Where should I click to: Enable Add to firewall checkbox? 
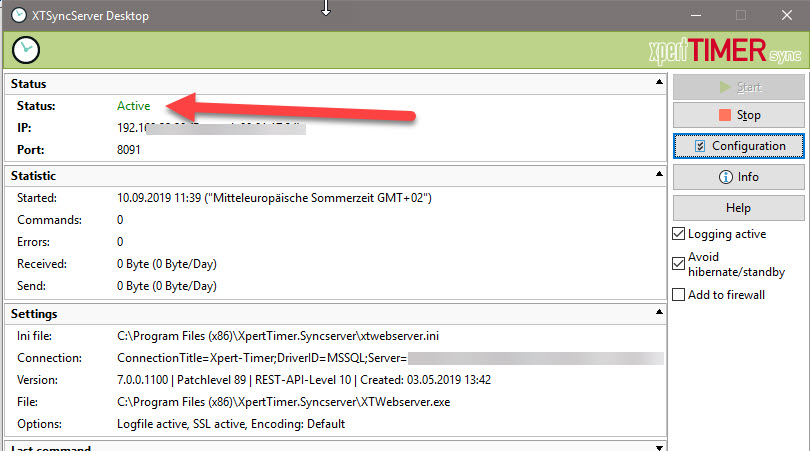(x=678, y=295)
